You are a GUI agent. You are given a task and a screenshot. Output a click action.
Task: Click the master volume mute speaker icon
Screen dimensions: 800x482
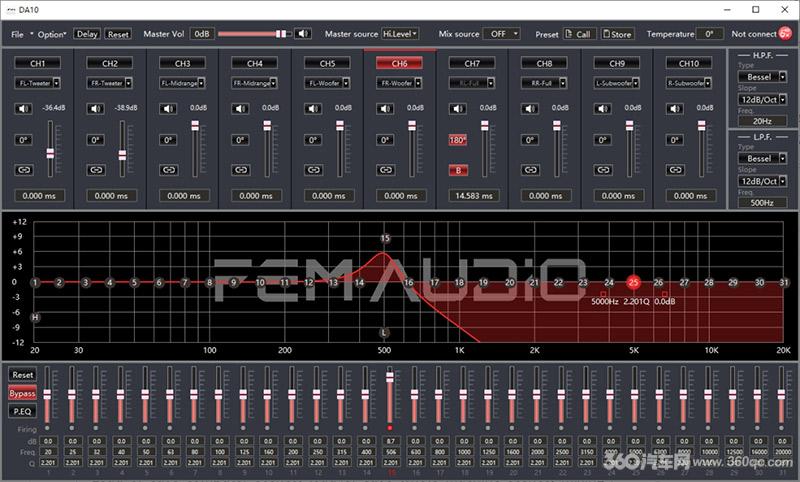303,34
